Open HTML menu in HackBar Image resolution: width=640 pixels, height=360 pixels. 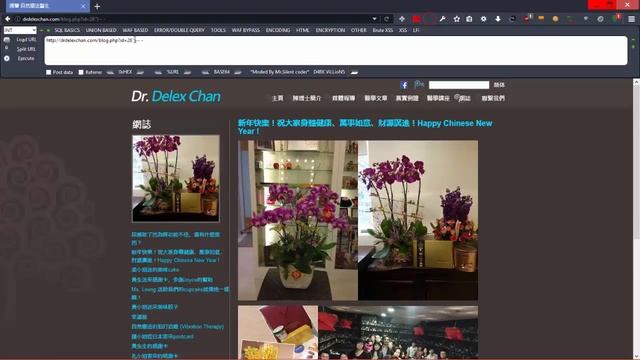302,30
